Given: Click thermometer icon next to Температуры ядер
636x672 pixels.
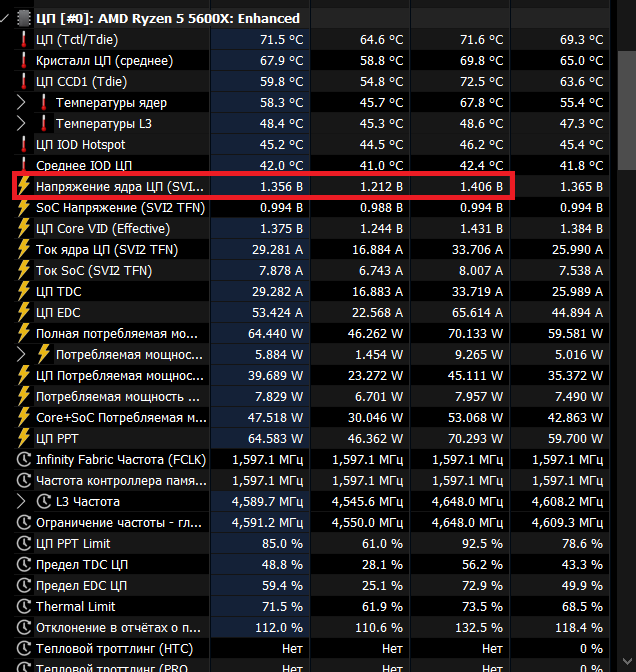Looking at the screenshot, I should pyautogui.click(x=43, y=102).
